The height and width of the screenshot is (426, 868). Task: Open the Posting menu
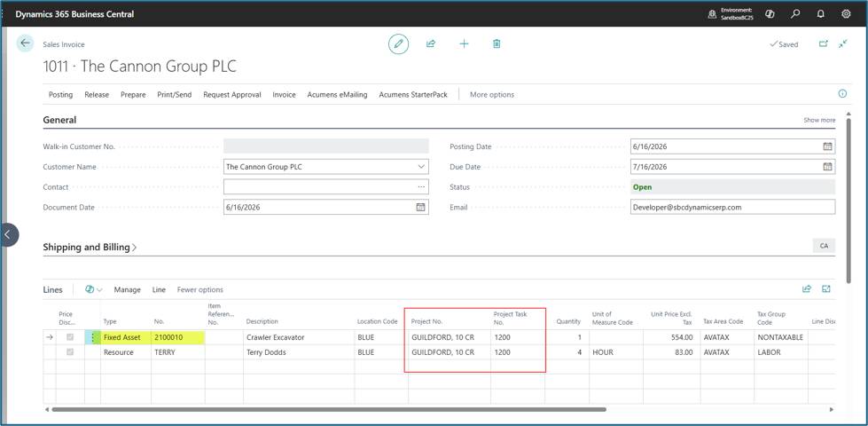coord(61,95)
